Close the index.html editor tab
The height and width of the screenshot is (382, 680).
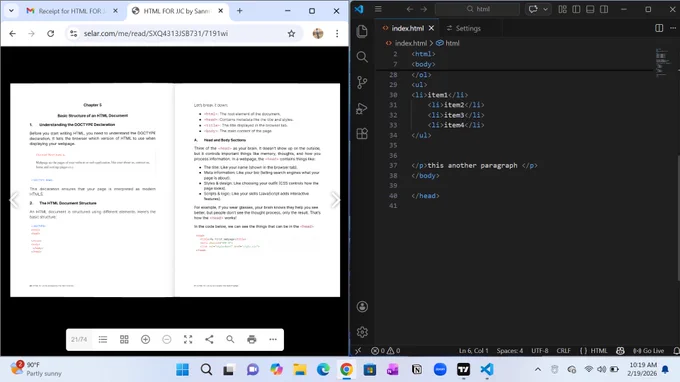tap(431, 28)
